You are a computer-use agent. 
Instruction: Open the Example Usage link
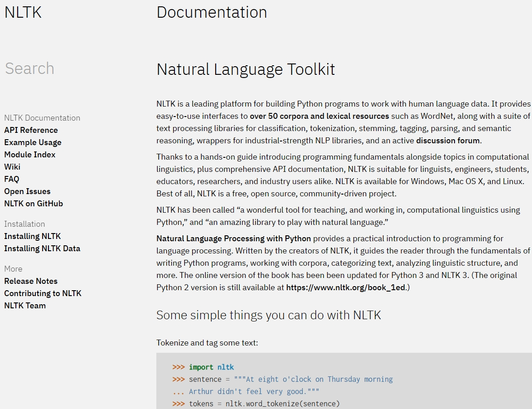pos(33,142)
